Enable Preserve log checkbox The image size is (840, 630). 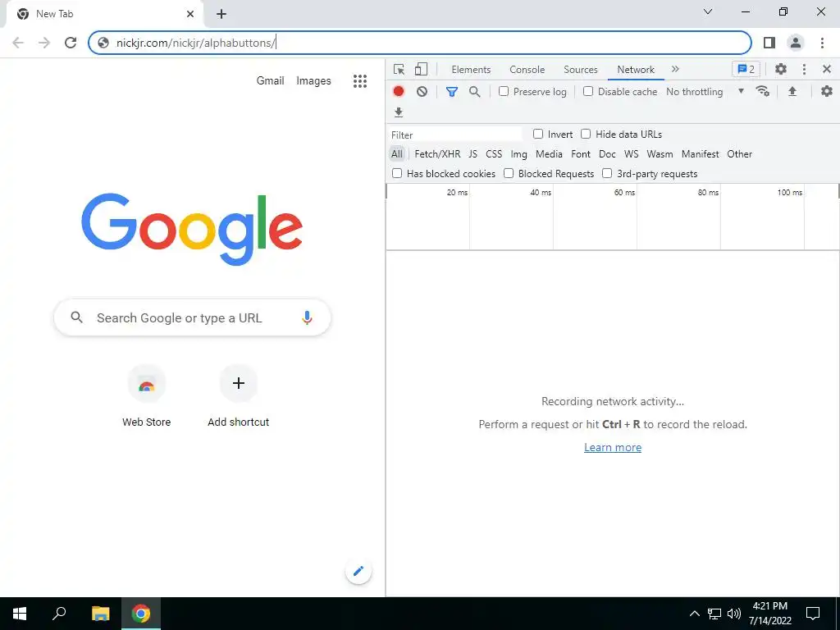(504, 91)
